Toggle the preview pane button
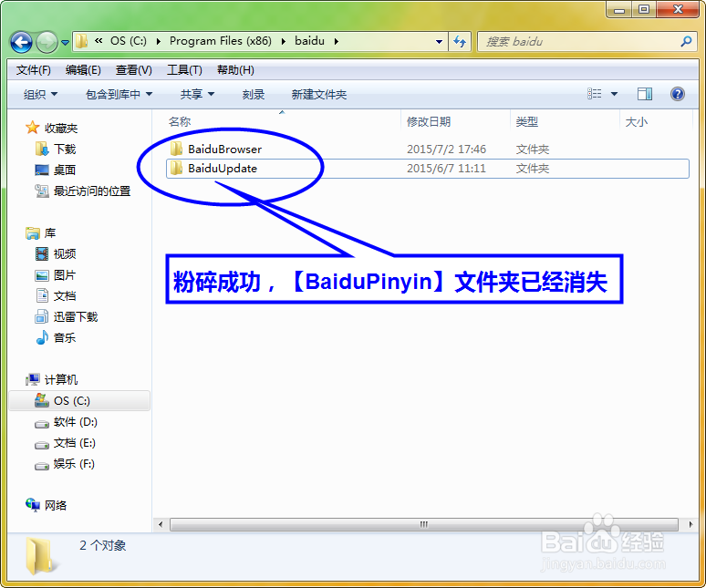This screenshot has height=588, width=706. 645,94
